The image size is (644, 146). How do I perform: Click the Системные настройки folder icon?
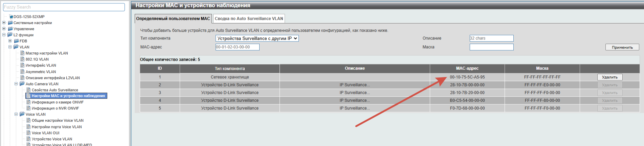(x=10, y=23)
